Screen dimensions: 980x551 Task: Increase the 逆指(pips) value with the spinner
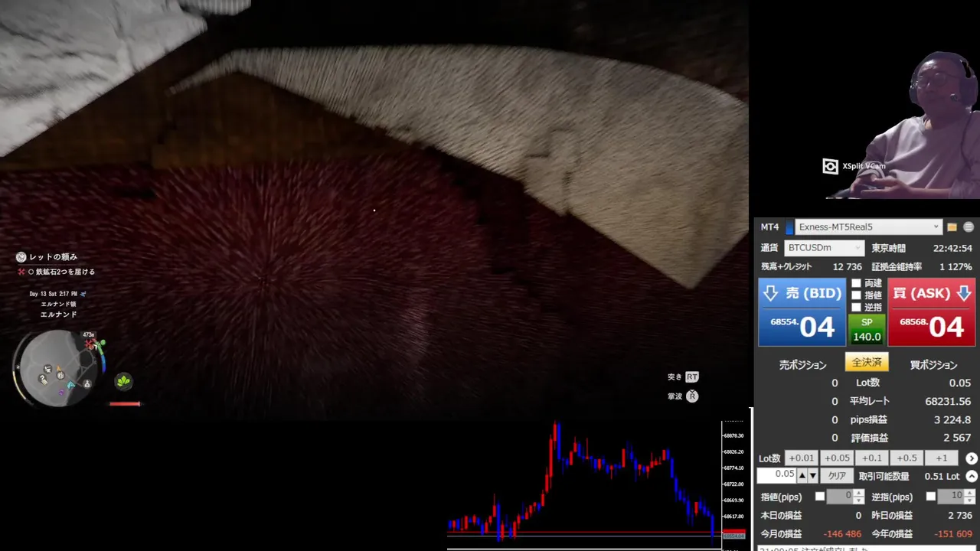970,493
